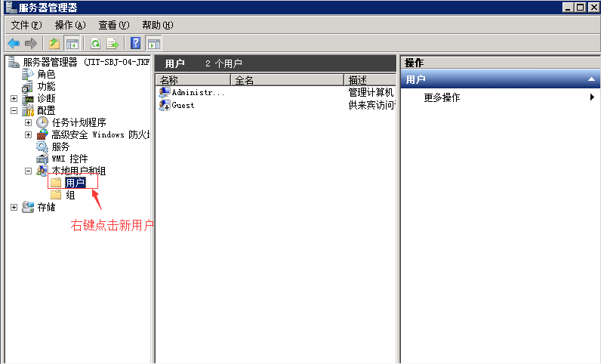
Task: Select the 服务 tree item label
Action: (60, 147)
